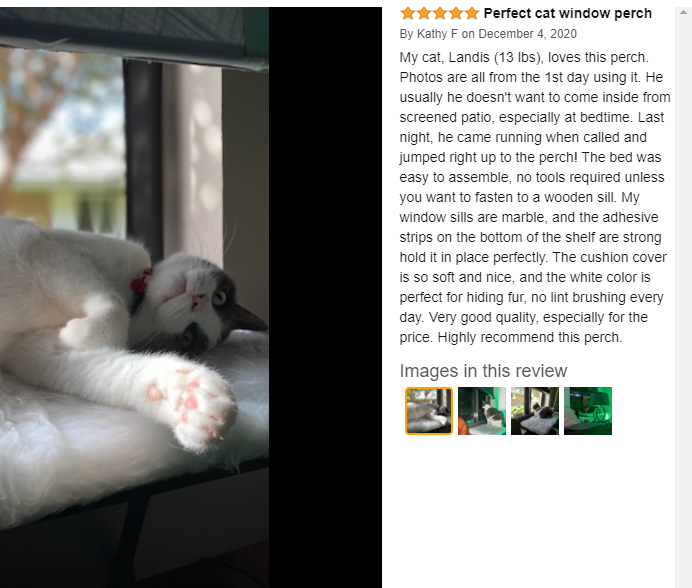Select the highlighted first review thumbnail
Screen dimensions: 692x588
tap(429, 411)
